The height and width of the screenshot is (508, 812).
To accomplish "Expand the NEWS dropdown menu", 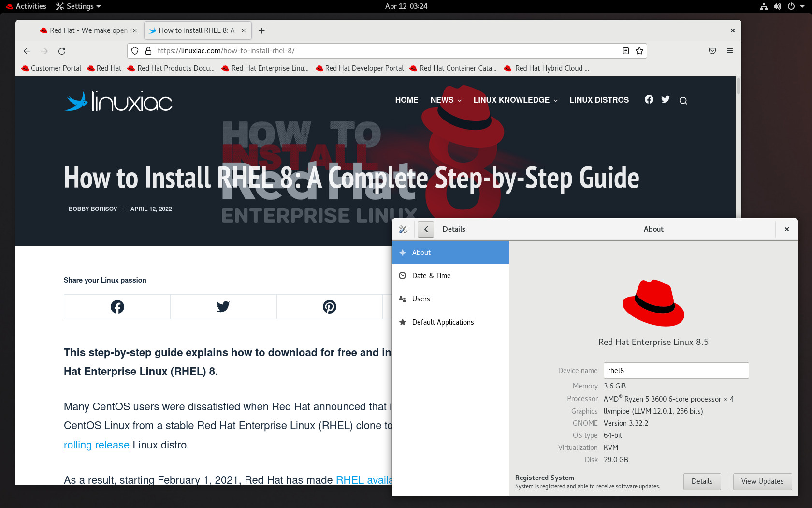I will click(446, 100).
